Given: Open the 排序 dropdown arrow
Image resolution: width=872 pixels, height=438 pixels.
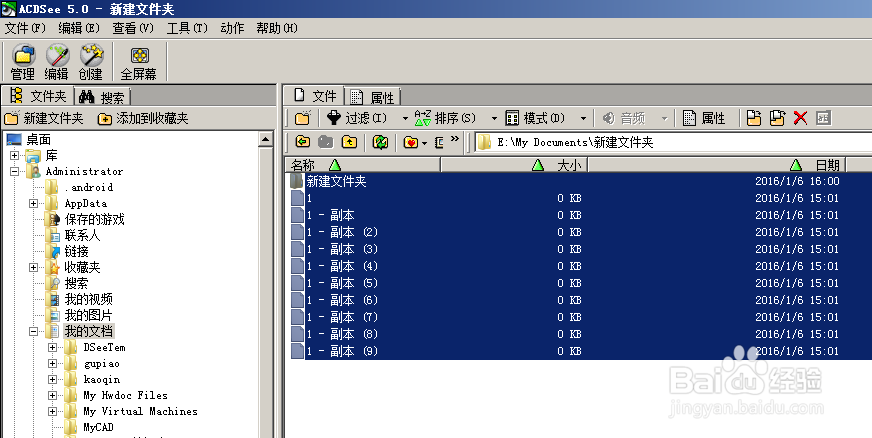Looking at the screenshot, I should tap(494, 118).
